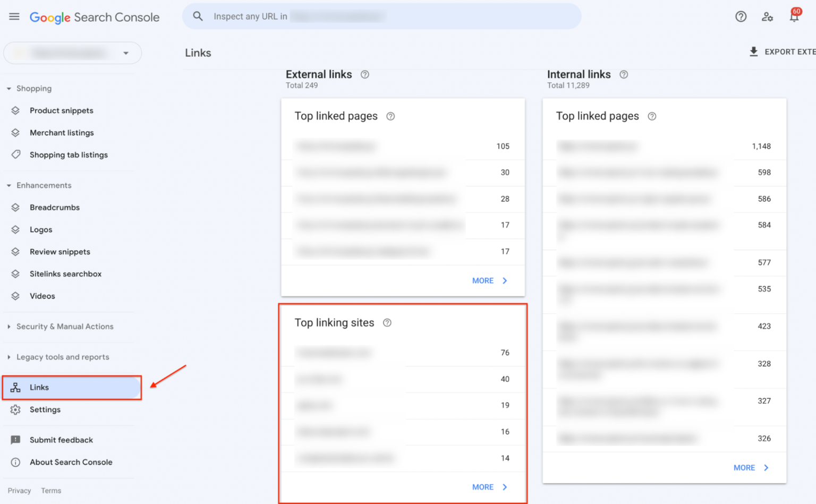
Task: Click MORE under Top linking sites
Action: [x=482, y=486]
